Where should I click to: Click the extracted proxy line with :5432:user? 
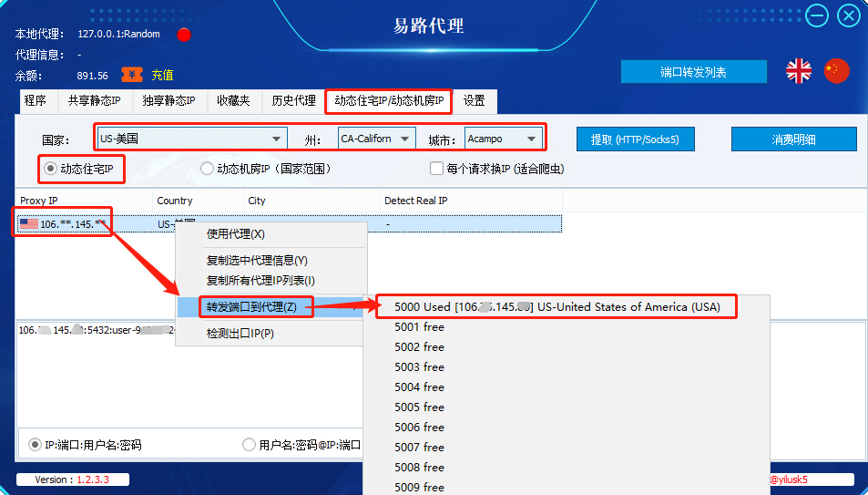point(97,330)
